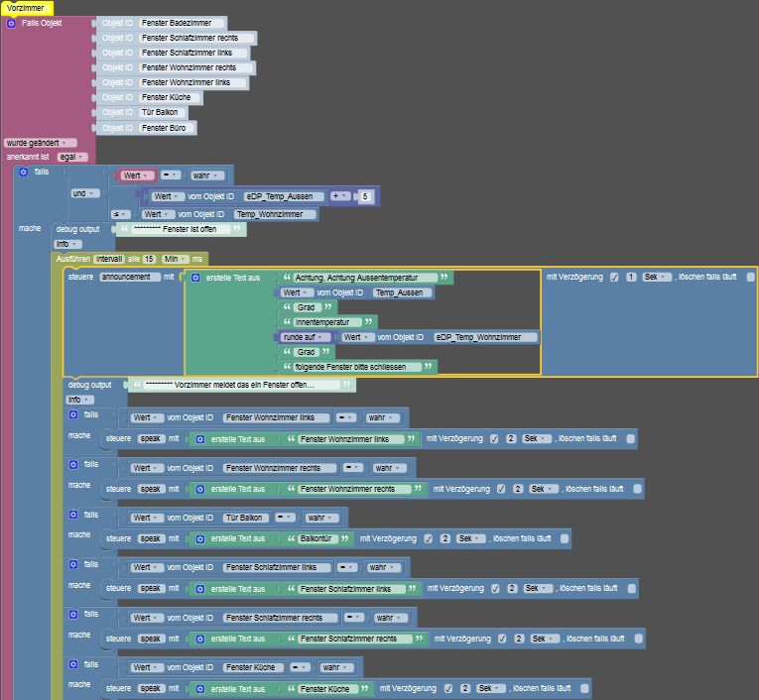Image resolution: width=759 pixels, height=700 pixels.
Task: Select Objekt ID Fenster Badezimmer field
Action: coord(183,23)
